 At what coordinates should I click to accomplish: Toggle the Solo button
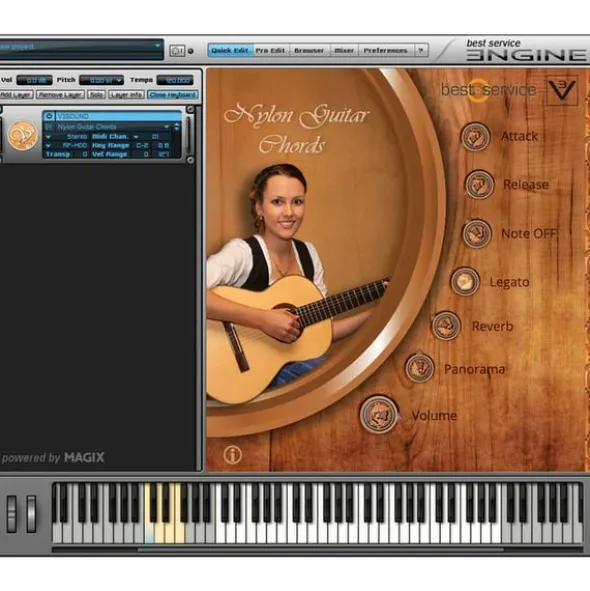[96, 95]
